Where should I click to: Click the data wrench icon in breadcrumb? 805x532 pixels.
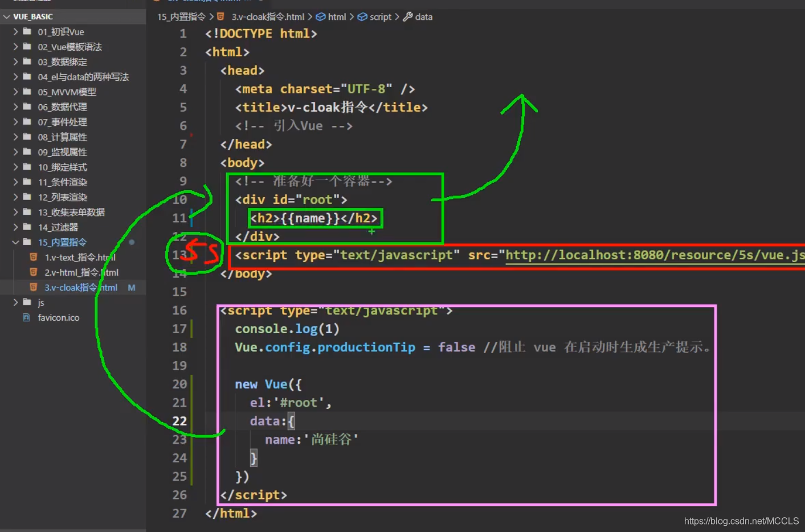(408, 17)
